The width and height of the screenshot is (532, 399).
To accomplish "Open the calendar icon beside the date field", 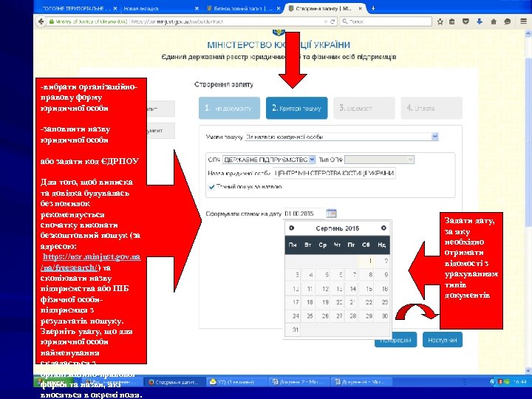I will click(331, 214).
